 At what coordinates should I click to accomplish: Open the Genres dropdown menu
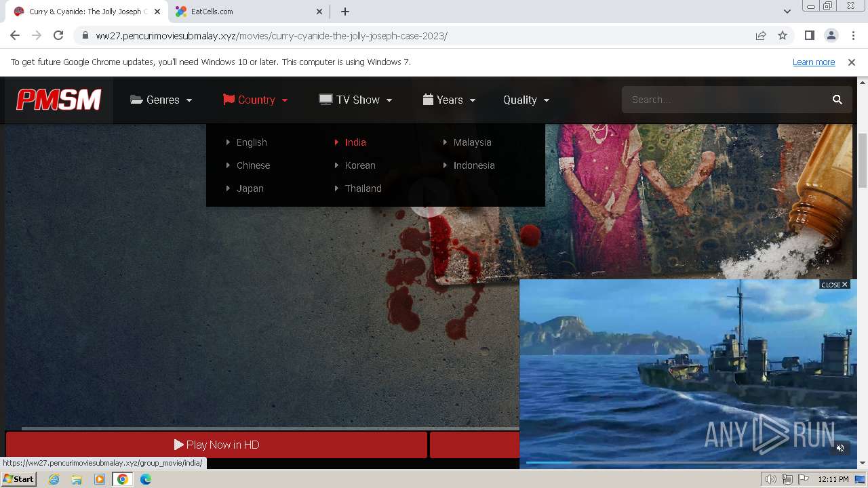(161, 100)
